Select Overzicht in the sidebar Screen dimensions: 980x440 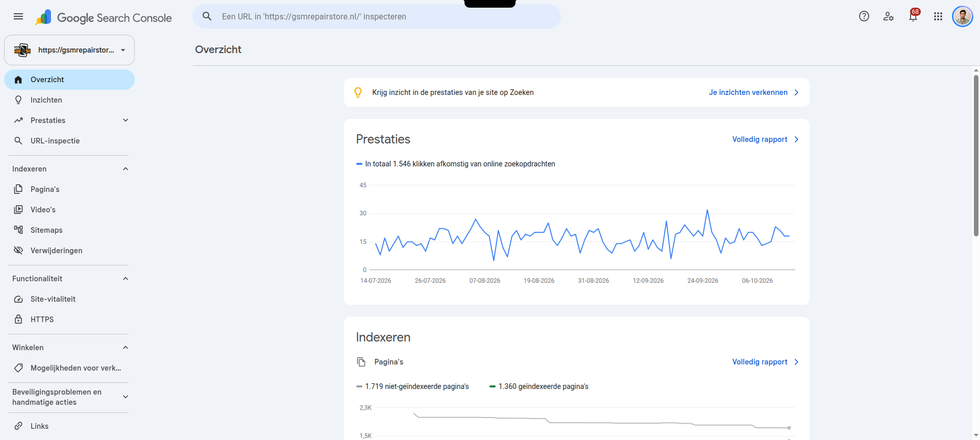tap(69, 80)
